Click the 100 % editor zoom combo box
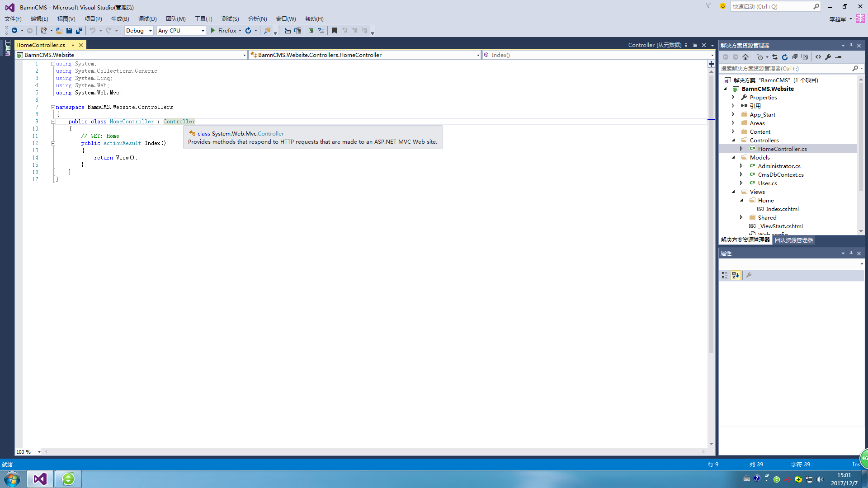 (x=28, y=452)
